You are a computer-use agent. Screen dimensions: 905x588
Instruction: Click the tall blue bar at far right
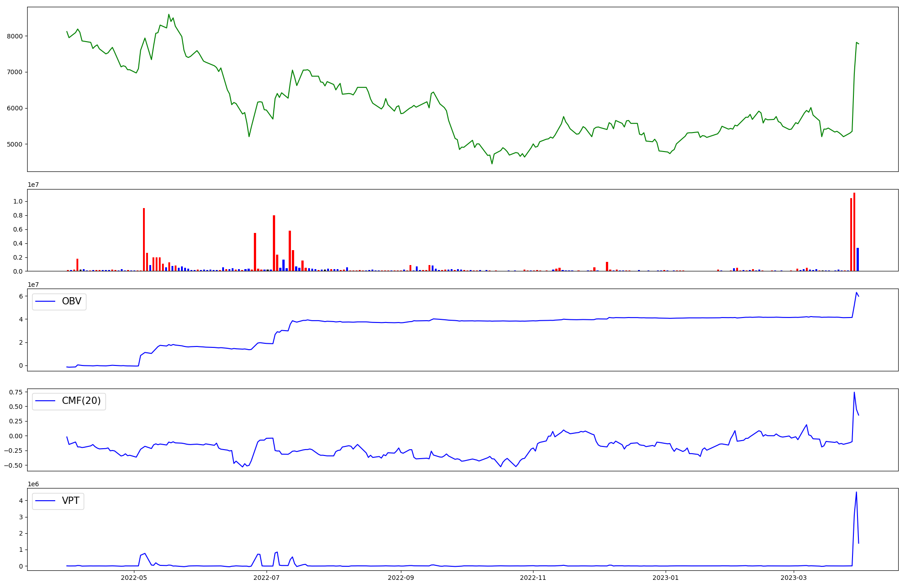tap(857, 260)
